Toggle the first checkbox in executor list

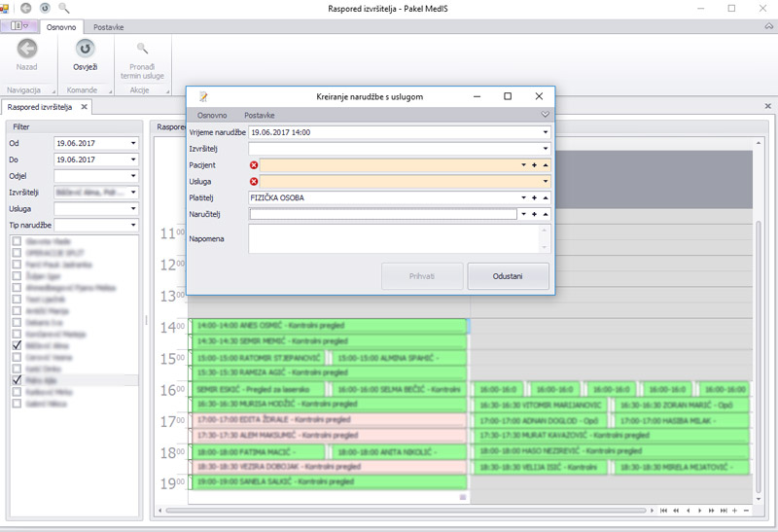click(17, 241)
